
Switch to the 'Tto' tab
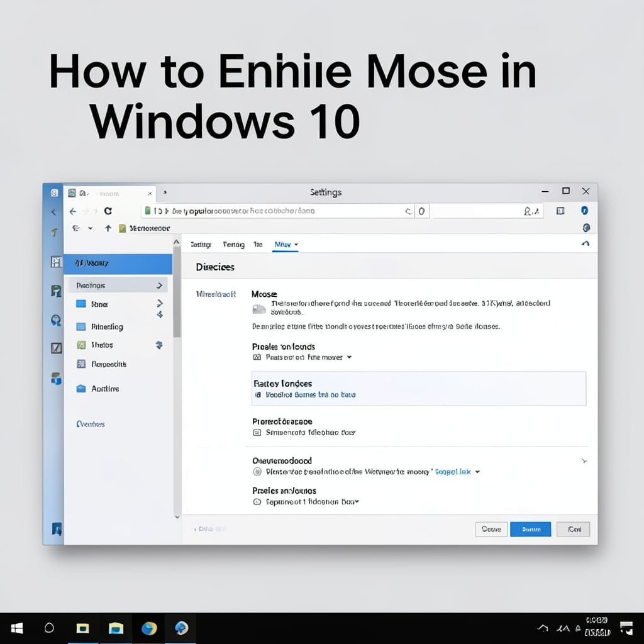[x=258, y=245]
